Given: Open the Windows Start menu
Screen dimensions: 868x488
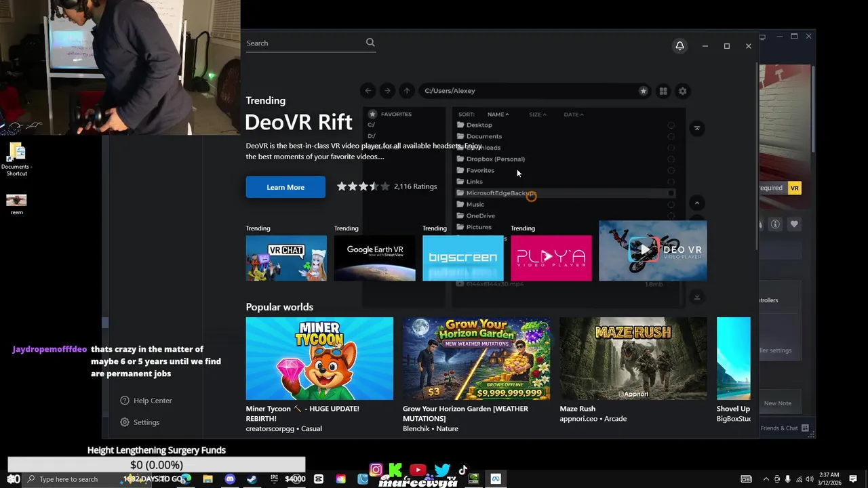Looking at the screenshot, I should pyautogui.click(x=12, y=479).
